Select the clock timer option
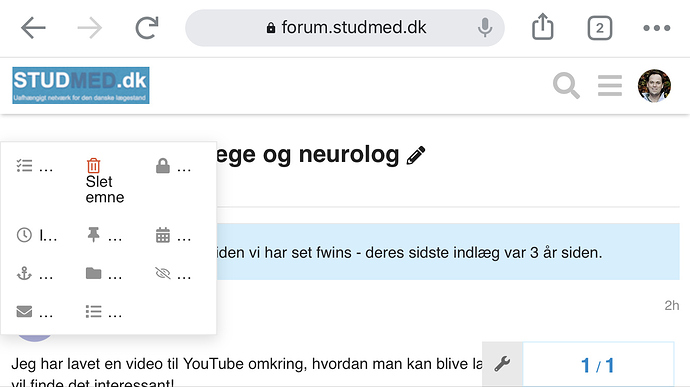690x387 pixels. [x=36, y=235]
